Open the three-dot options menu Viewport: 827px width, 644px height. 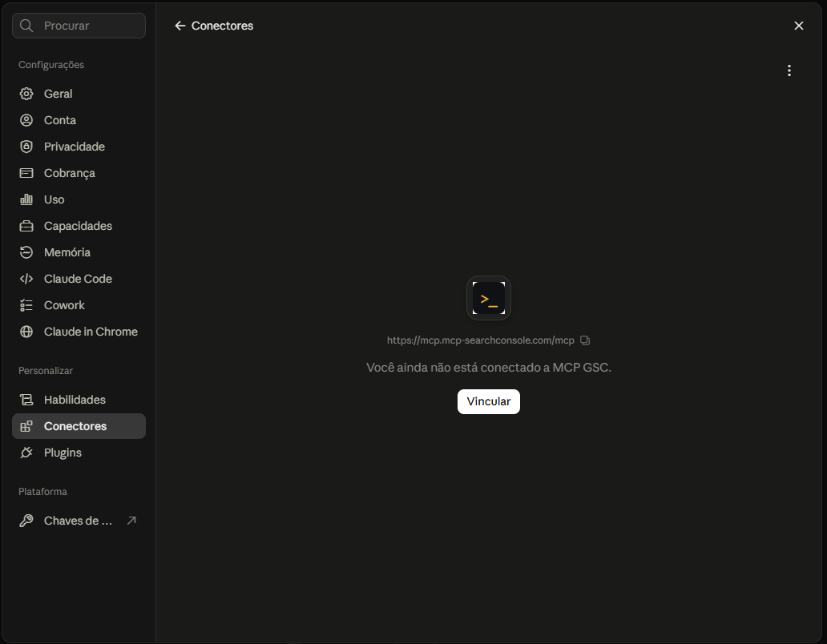click(x=789, y=70)
